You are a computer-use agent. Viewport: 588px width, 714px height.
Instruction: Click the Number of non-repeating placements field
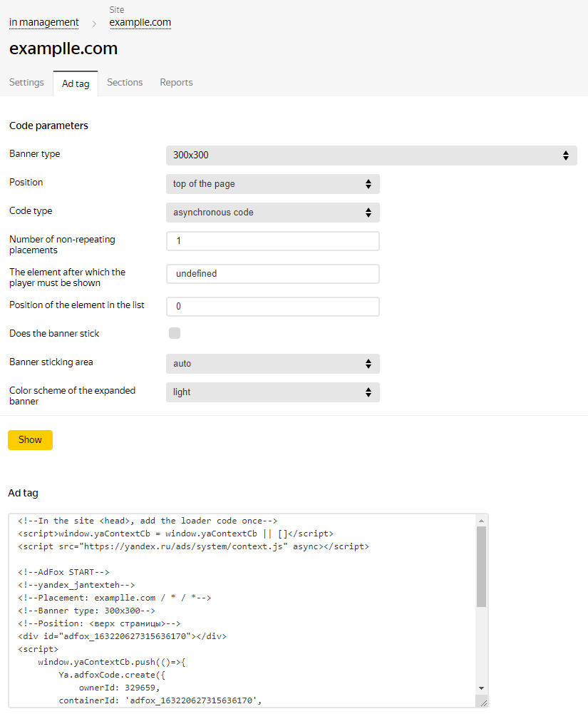(272, 241)
